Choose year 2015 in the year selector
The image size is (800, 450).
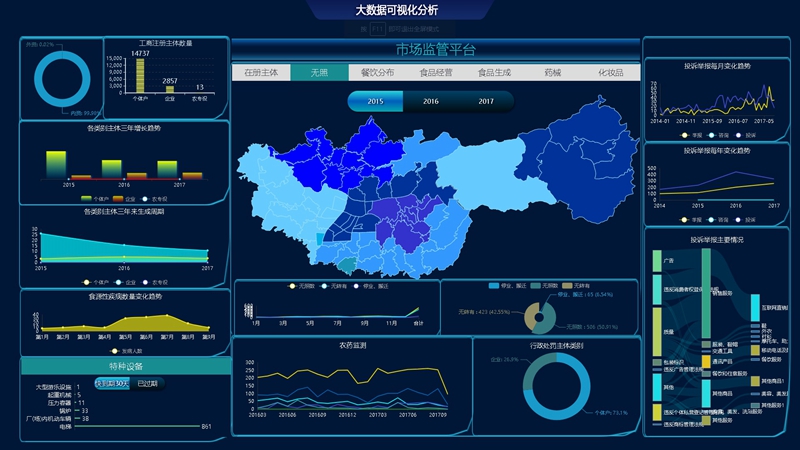(375, 101)
